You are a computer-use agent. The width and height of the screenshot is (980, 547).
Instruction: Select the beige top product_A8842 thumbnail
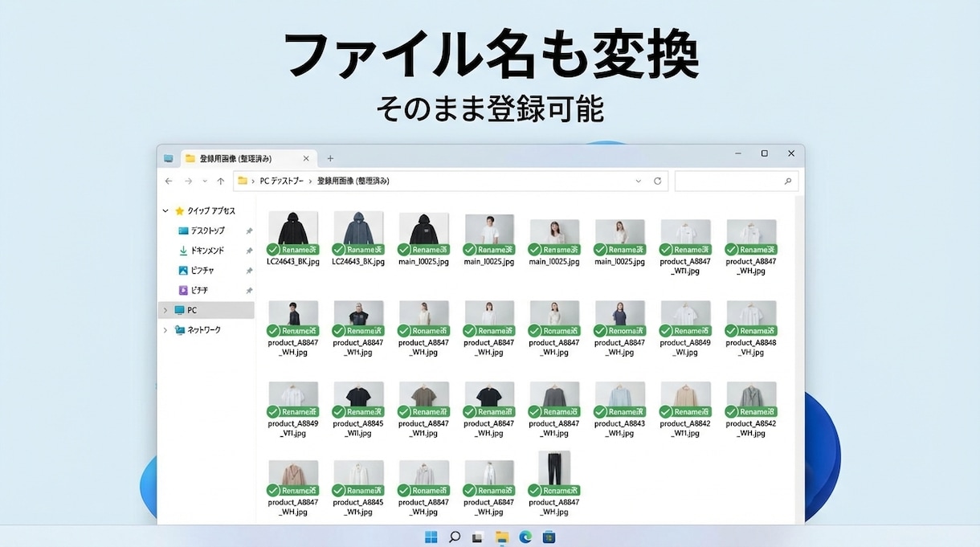point(686,399)
